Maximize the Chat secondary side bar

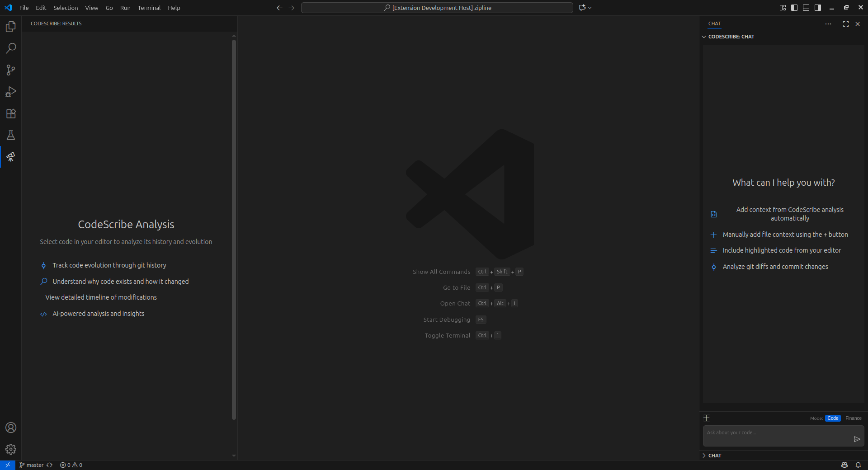pyautogui.click(x=846, y=24)
